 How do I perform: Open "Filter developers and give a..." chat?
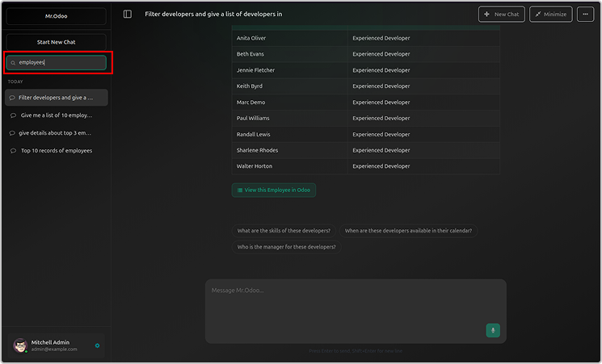click(56, 98)
